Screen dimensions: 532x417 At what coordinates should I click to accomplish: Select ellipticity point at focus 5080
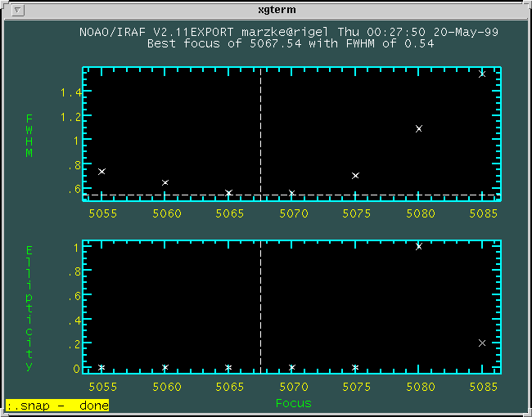[419, 245]
